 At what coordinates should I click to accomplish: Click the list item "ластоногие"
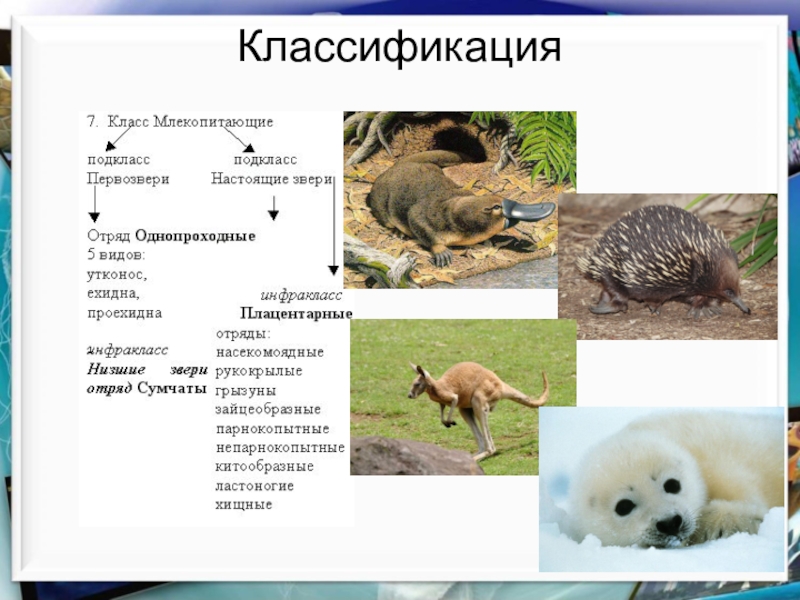point(255,486)
